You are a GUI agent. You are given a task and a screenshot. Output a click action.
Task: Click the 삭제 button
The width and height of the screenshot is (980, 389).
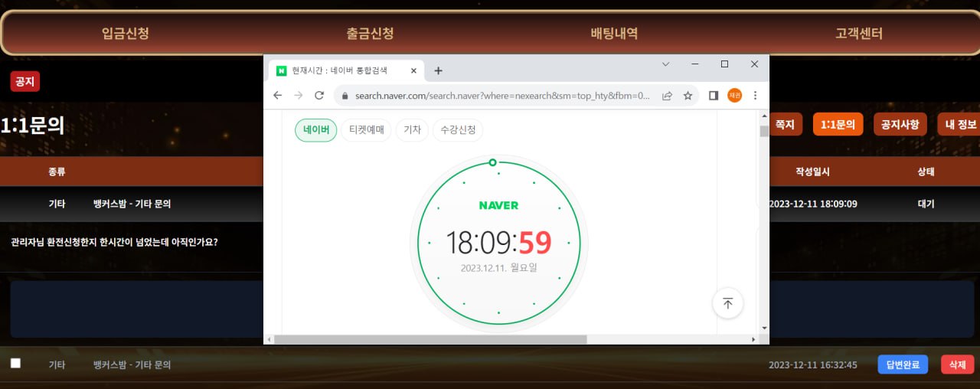point(957,364)
